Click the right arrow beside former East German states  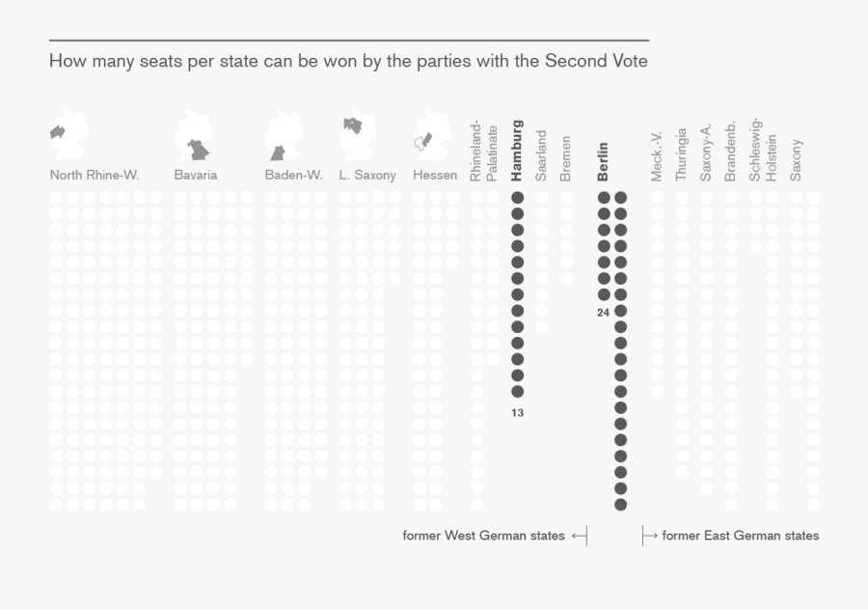coord(650,536)
